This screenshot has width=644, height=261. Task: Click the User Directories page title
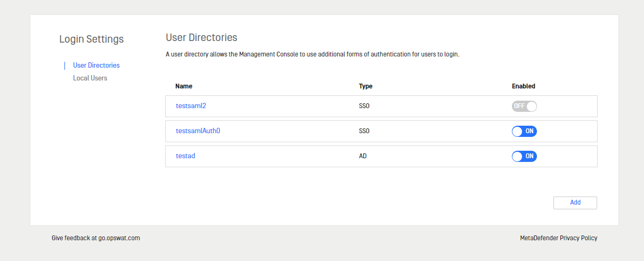coord(201,38)
